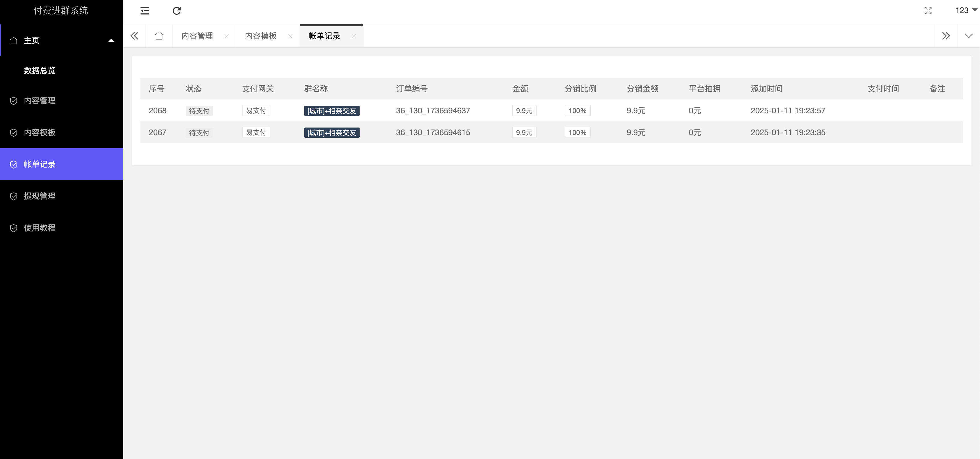Close the 内容管理 tab

pos(226,36)
